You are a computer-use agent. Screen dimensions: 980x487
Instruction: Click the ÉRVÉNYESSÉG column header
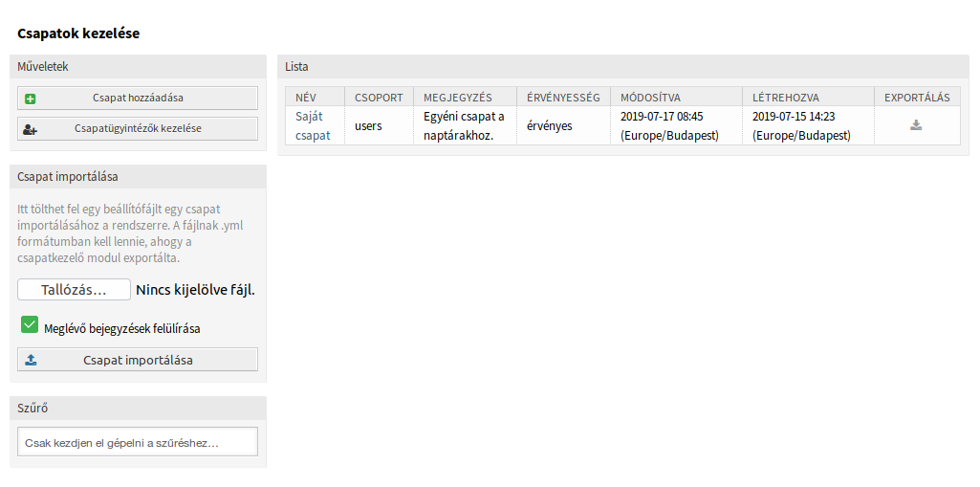[564, 98]
